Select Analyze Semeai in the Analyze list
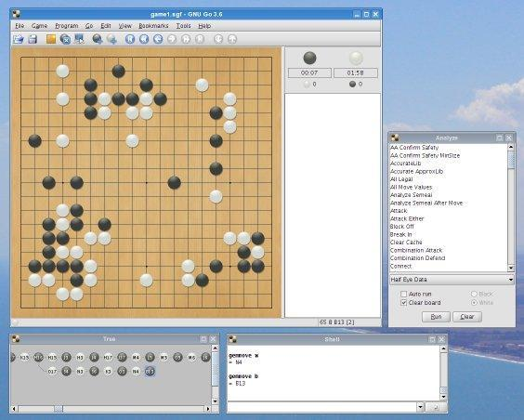 (x=411, y=195)
